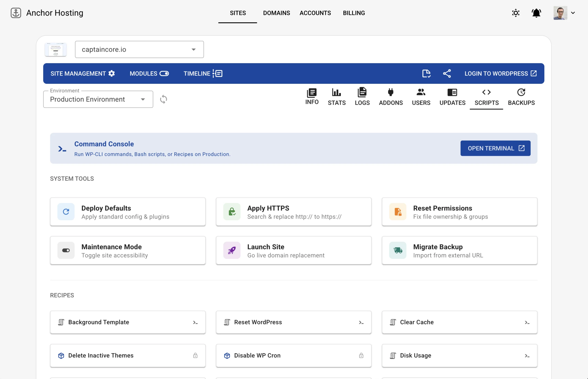This screenshot has height=379, width=588.
Task: Run the Clear Cache recipe
Action: 459,322
